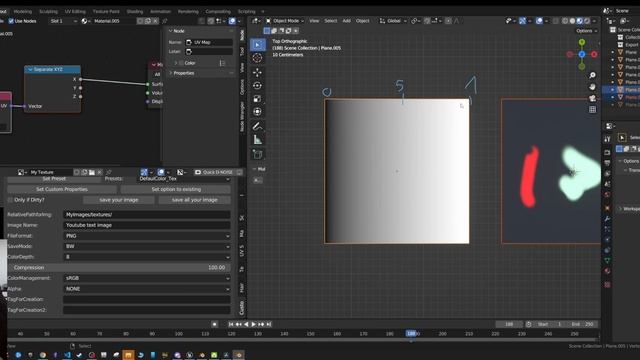640x360 pixels.
Task: Open the Slot 1 material slot dropdown
Action: pyautogui.click(x=63, y=21)
